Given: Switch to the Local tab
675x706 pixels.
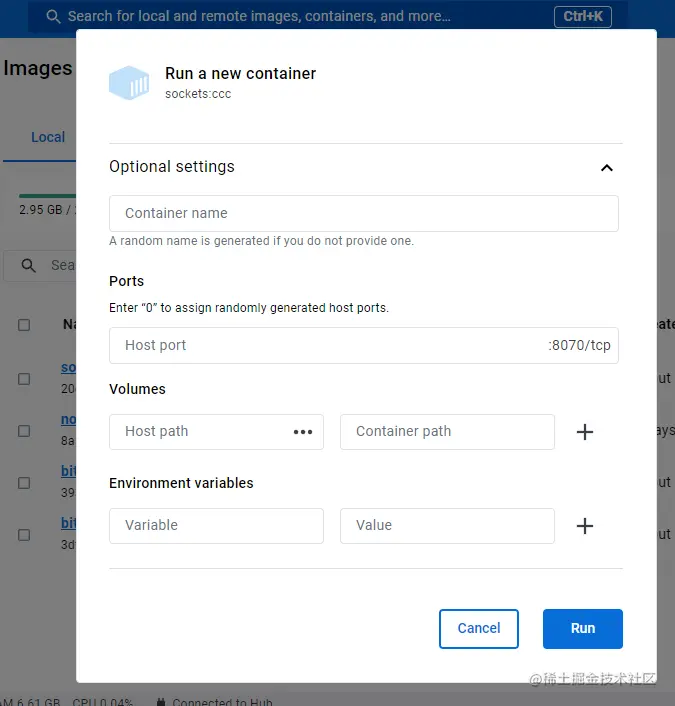Looking at the screenshot, I should click(x=48, y=137).
